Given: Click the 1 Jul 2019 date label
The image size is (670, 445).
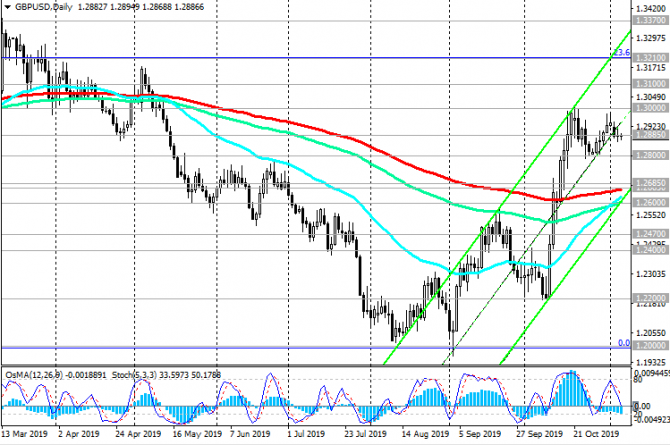Looking at the screenshot, I should pos(307,434).
